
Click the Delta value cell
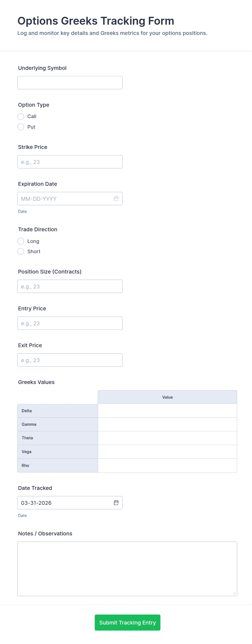coord(167,411)
